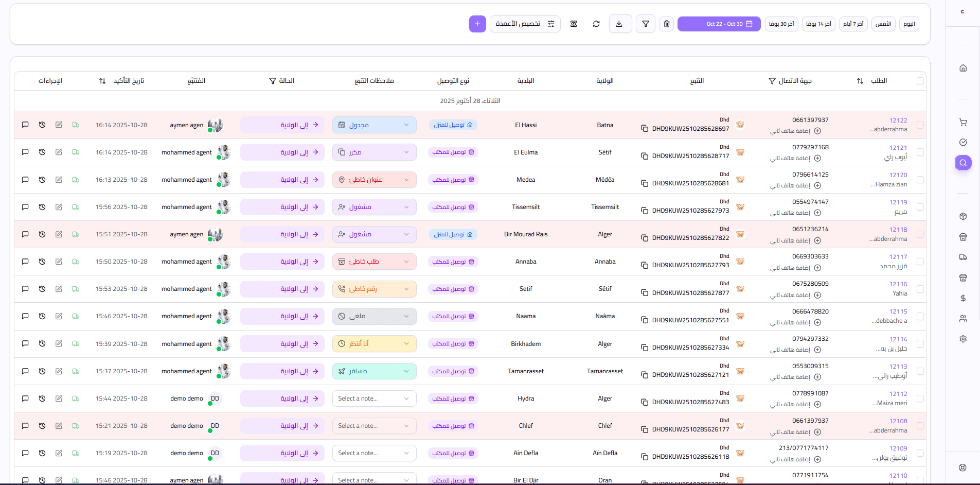Open the 'ملغى' note dropdown for Naama order

click(374, 316)
